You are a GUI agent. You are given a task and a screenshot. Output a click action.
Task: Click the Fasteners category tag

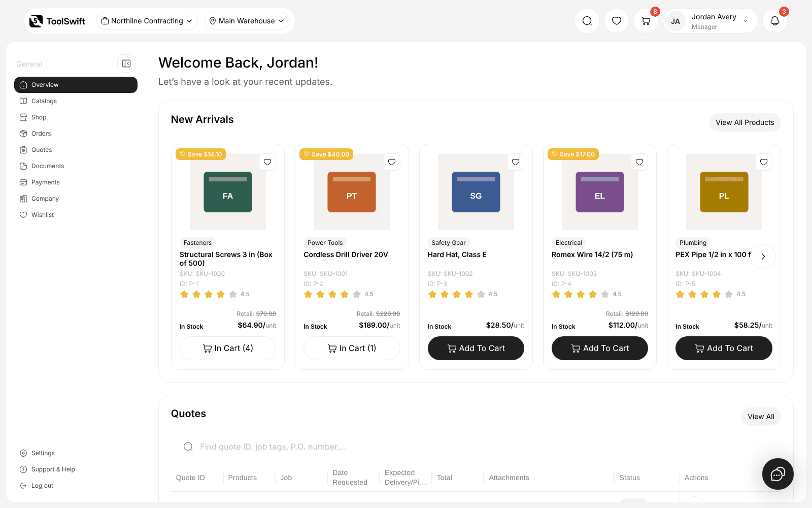pyautogui.click(x=197, y=243)
